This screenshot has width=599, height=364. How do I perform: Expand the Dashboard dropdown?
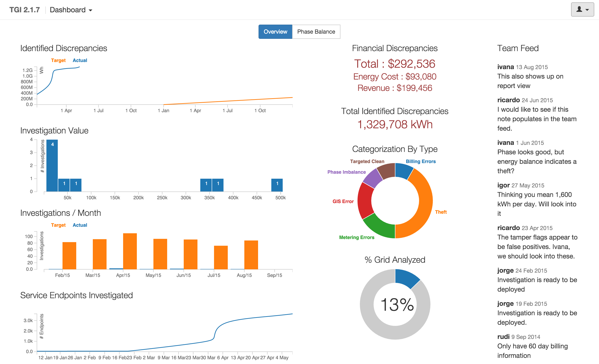[x=71, y=10]
